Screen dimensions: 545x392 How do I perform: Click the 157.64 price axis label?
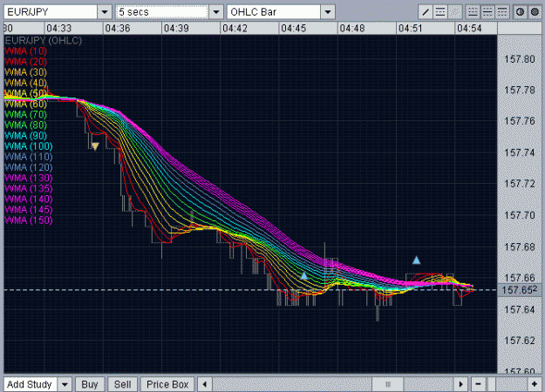pyautogui.click(x=520, y=310)
